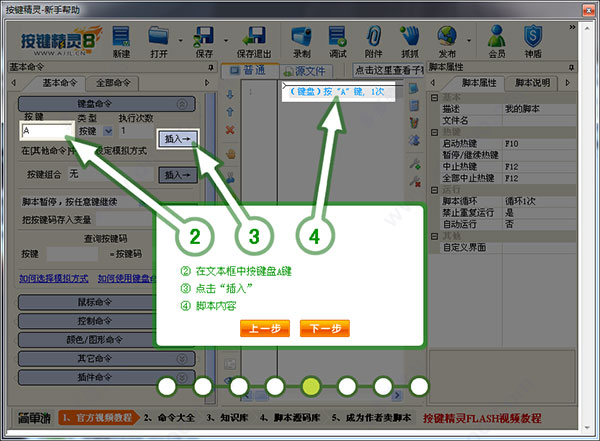Switch to 源文件 editor tab
This screenshot has width=600, height=441.
coord(305,71)
